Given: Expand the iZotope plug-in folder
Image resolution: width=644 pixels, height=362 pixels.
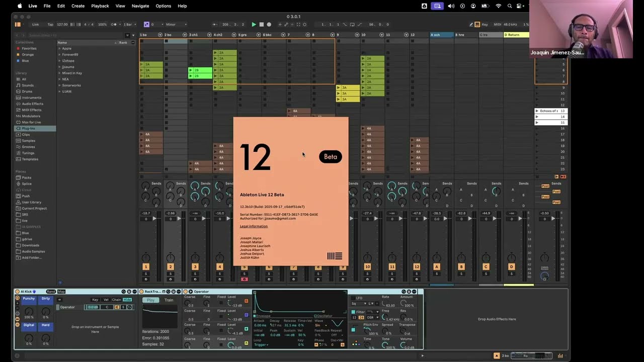Looking at the screenshot, I should (59, 60).
